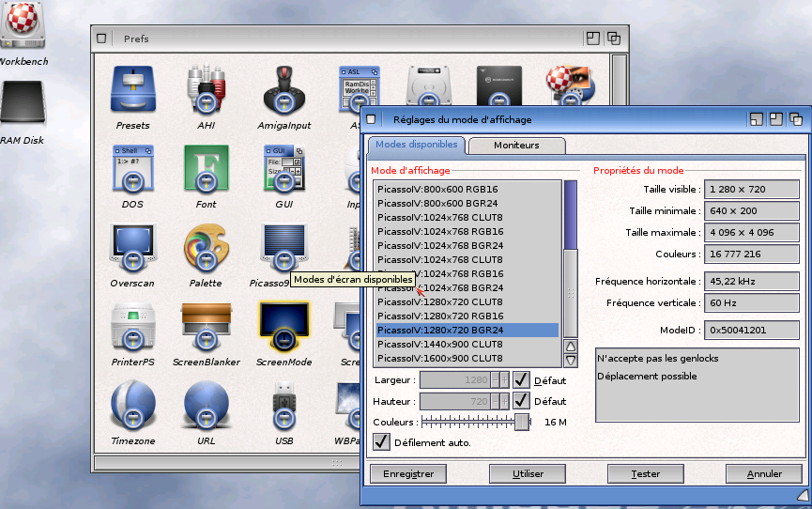
Task: Select PicassoIV:1024x768 BGR24 third row
Action: 467,246
